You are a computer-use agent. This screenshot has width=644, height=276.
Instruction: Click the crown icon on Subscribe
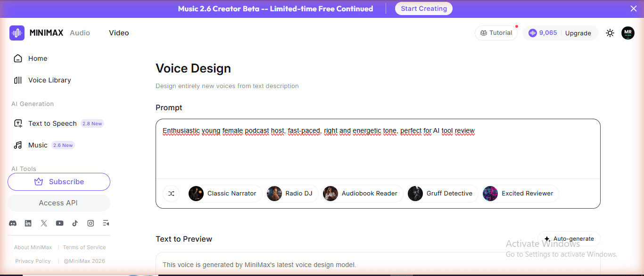tap(39, 182)
